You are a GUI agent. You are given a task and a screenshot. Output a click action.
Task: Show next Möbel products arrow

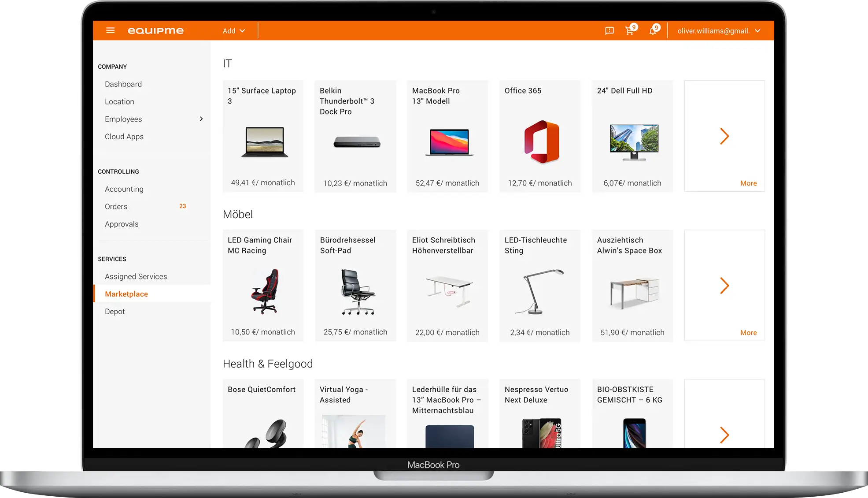point(724,286)
